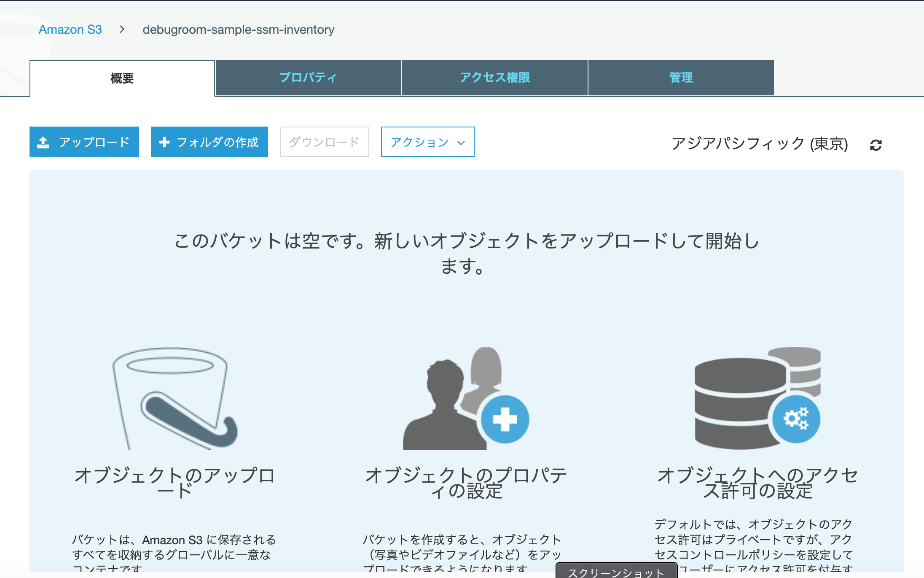The height and width of the screenshot is (578, 924).
Task: Click the bucket upload illustration
Action: click(x=175, y=398)
